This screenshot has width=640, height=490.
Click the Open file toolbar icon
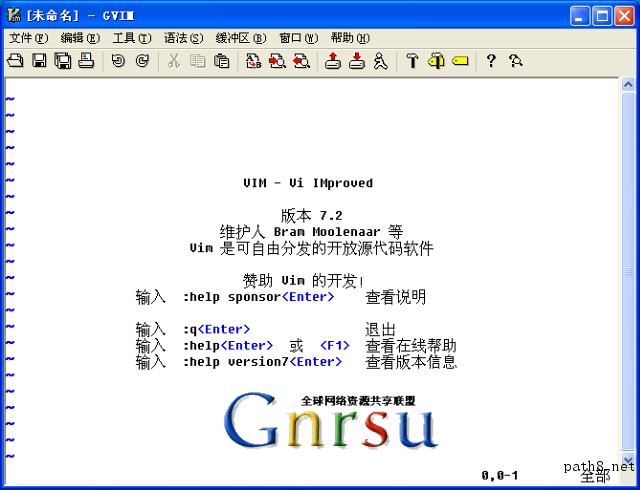[16, 61]
